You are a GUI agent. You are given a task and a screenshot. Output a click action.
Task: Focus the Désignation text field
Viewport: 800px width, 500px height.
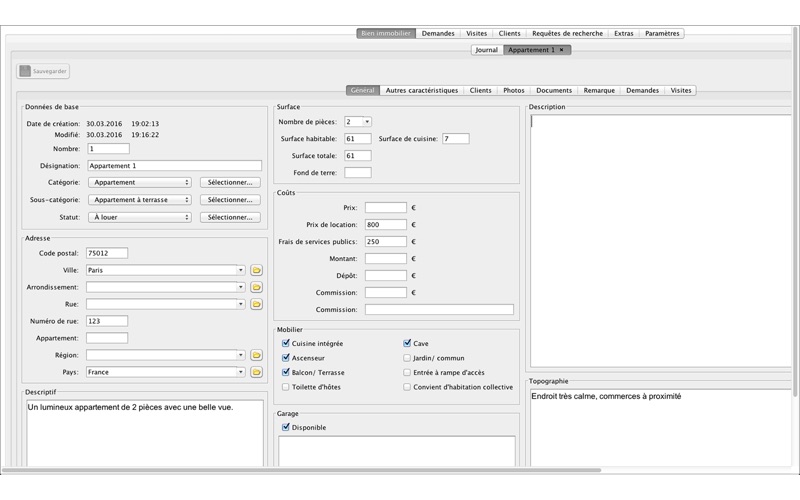174,166
